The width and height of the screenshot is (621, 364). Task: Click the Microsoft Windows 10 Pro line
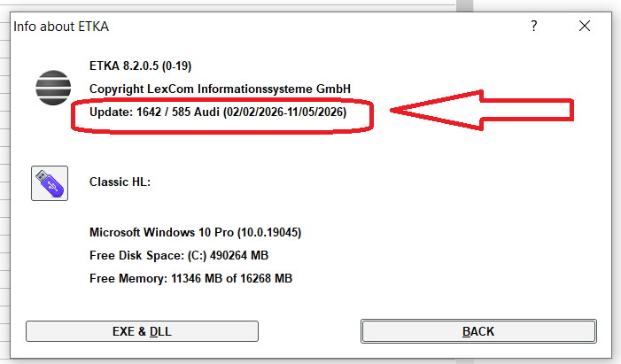pyautogui.click(x=195, y=232)
